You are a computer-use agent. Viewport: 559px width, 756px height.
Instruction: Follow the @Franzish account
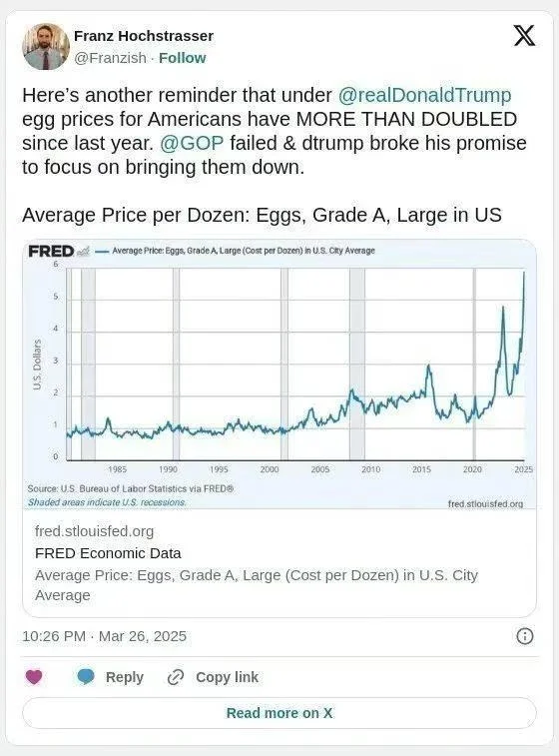point(182,58)
